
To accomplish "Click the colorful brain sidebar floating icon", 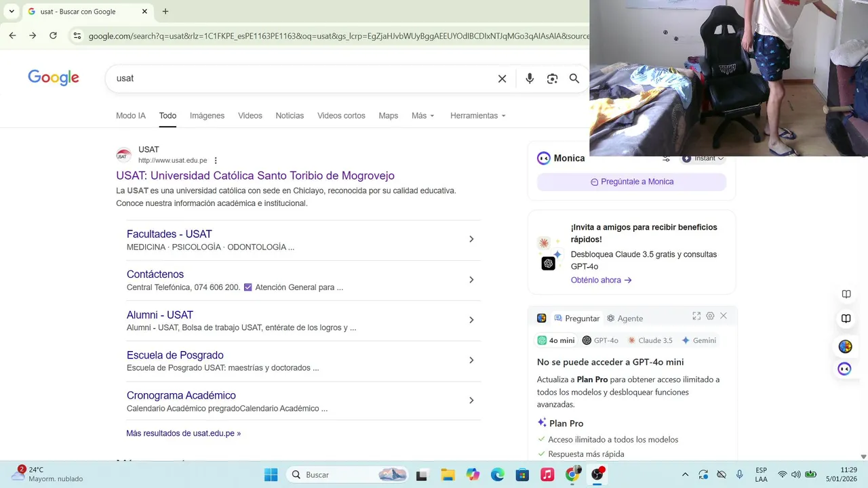I will pyautogui.click(x=845, y=346).
